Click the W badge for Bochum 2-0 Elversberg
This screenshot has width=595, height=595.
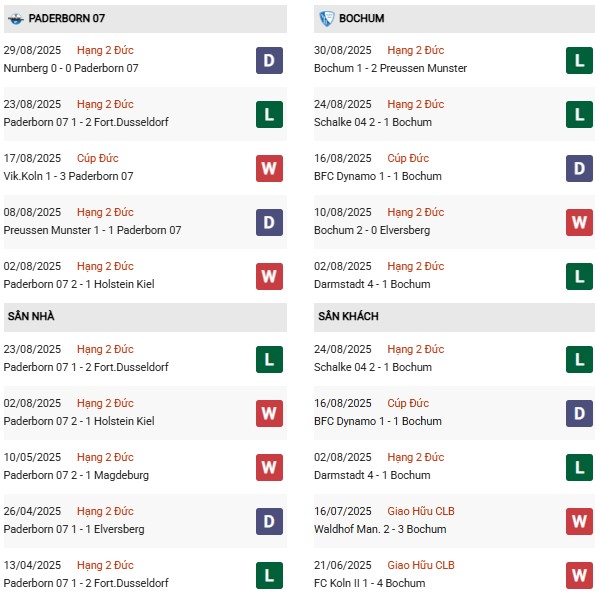[579, 222]
